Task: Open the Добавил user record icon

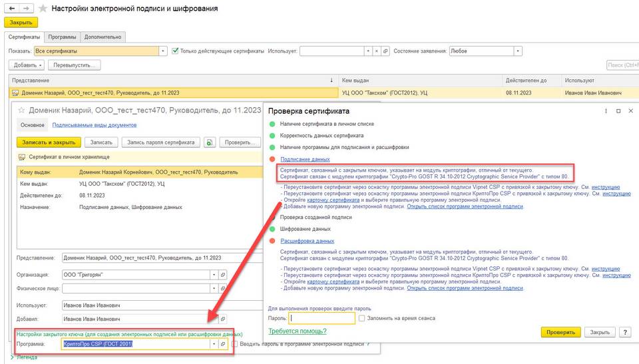Action: [223, 319]
